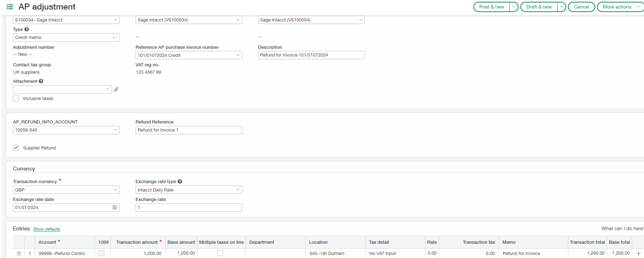Click the What can I do here link

tap(622, 229)
